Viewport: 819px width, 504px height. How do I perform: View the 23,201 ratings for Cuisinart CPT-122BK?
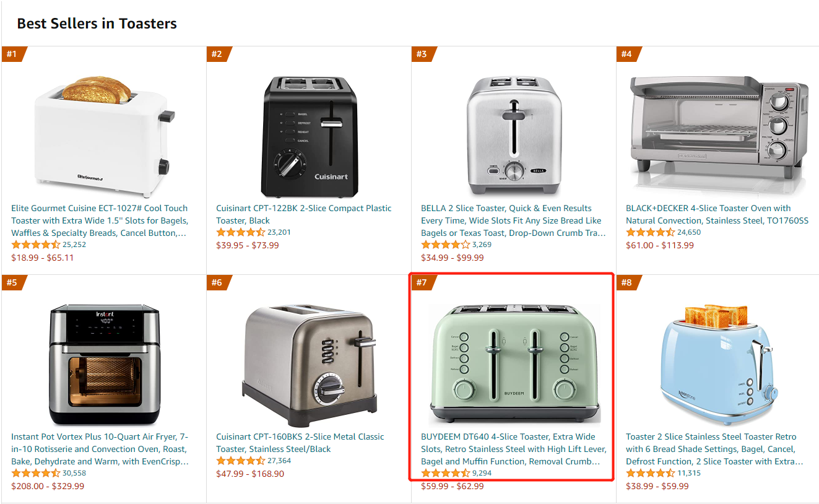pyautogui.click(x=279, y=232)
